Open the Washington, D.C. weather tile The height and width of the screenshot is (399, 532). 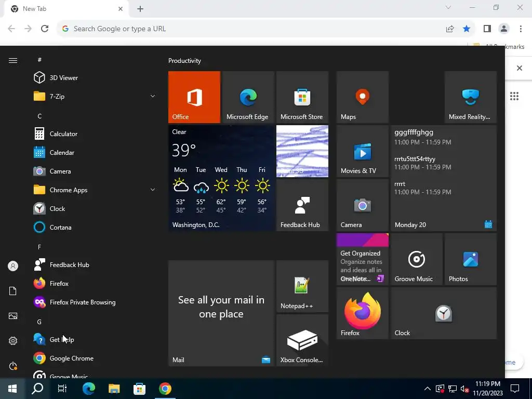coord(221,178)
